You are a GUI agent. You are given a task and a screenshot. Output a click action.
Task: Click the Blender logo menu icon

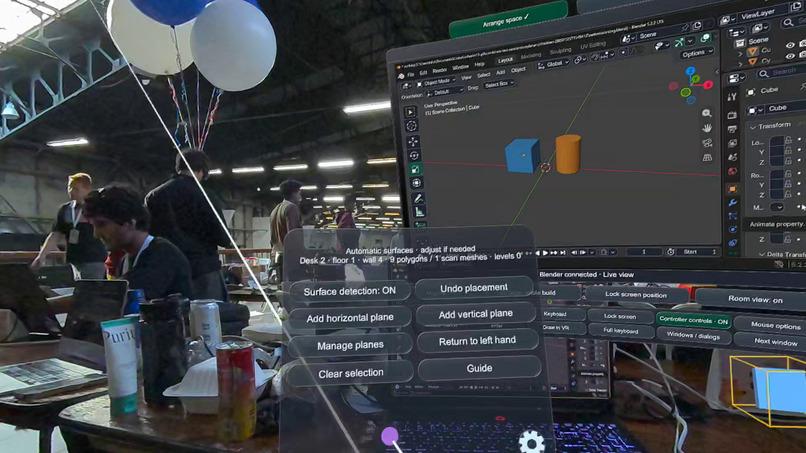tap(401, 76)
